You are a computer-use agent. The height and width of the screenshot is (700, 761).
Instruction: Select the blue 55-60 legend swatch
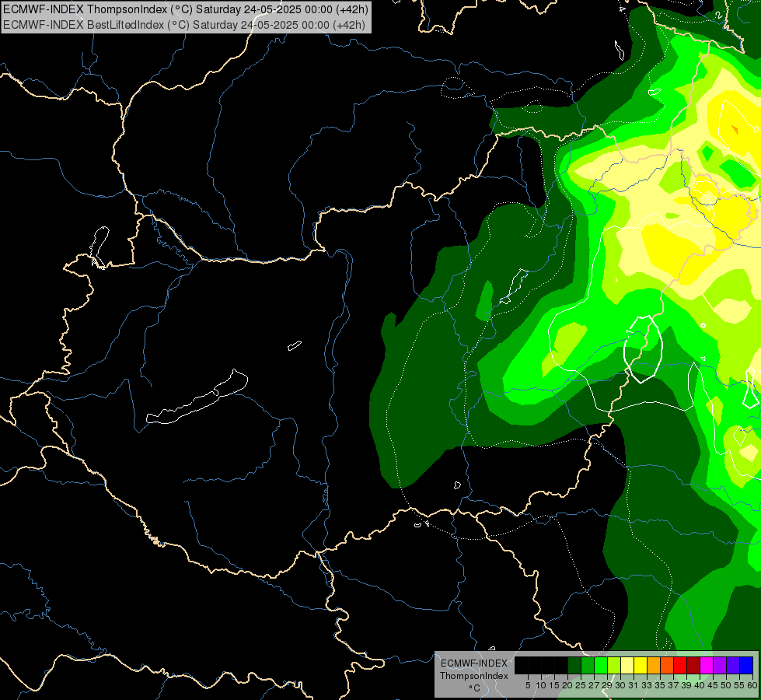[x=746, y=665]
